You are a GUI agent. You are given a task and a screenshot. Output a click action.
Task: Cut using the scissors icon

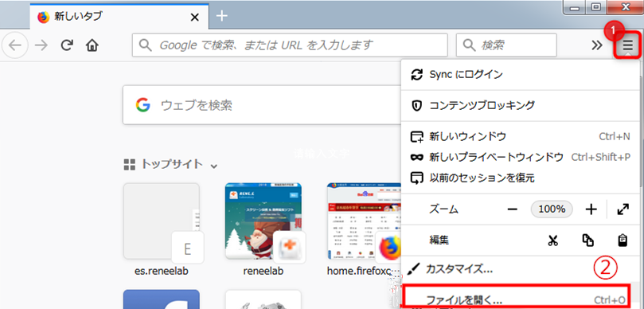[552, 241]
